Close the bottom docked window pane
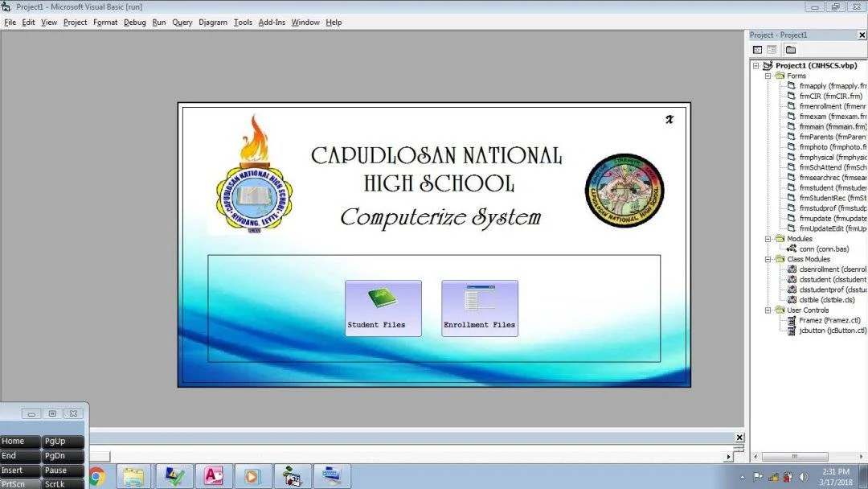This screenshot has width=868, height=489. click(x=739, y=438)
